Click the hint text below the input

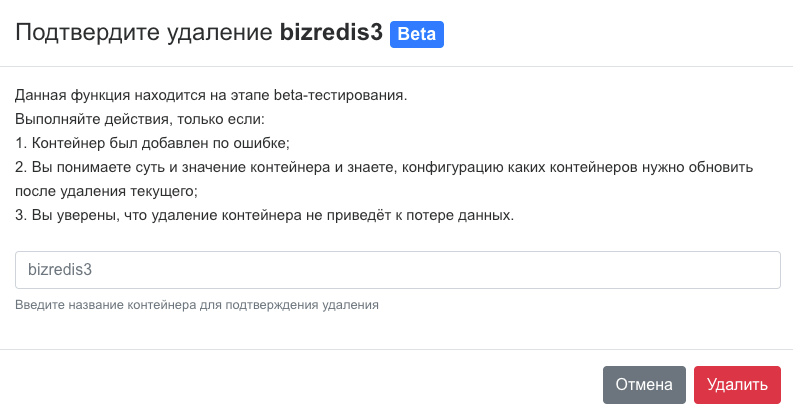click(197, 304)
